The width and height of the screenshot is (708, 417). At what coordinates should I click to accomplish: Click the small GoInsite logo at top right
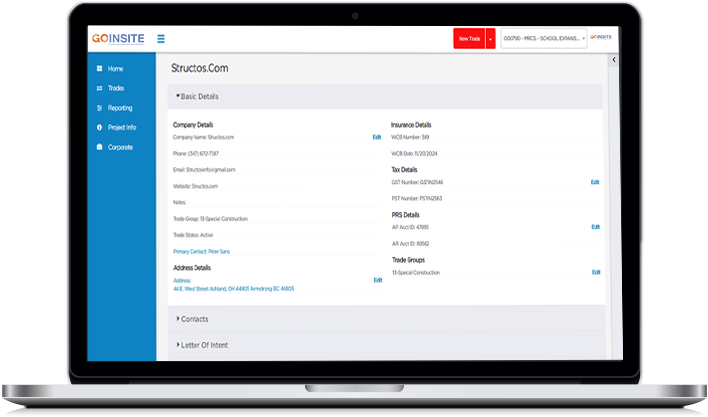pyautogui.click(x=601, y=37)
